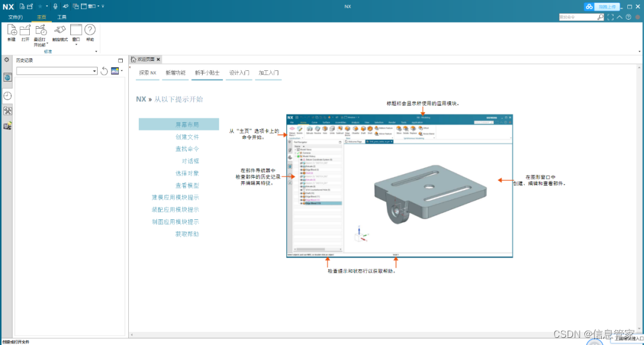The width and height of the screenshot is (644, 345).
Task: Click the NX screen layout illustration image
Action: 400,186
